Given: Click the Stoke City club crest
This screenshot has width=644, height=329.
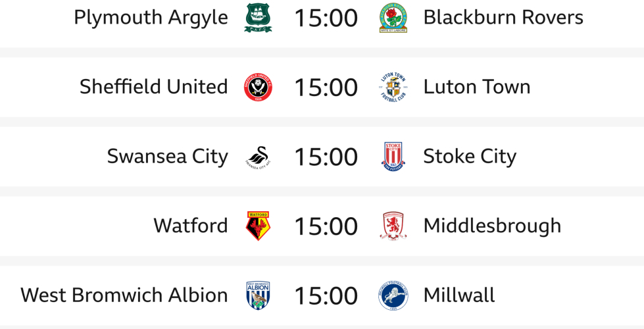Looking at the screenshot, I should [393, 157].
